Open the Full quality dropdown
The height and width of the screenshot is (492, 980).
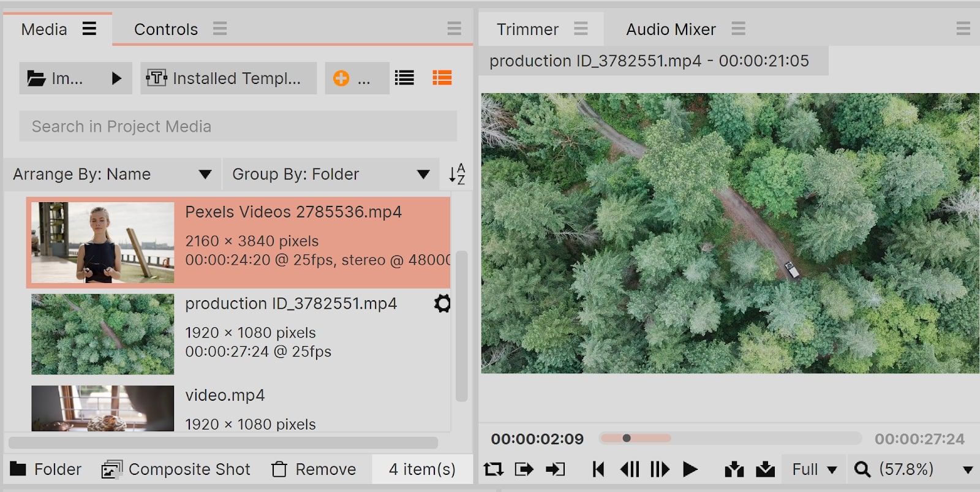[815, 469]
